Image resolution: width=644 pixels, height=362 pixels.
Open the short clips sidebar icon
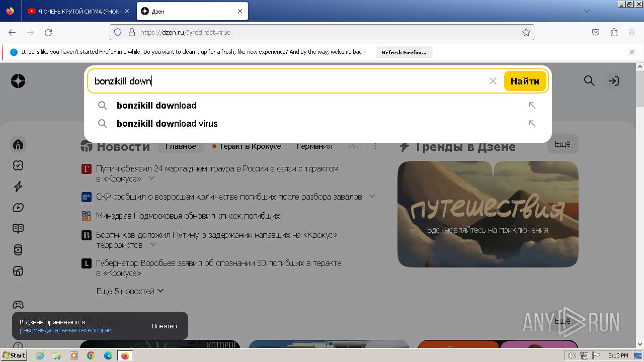click(18, 250)
